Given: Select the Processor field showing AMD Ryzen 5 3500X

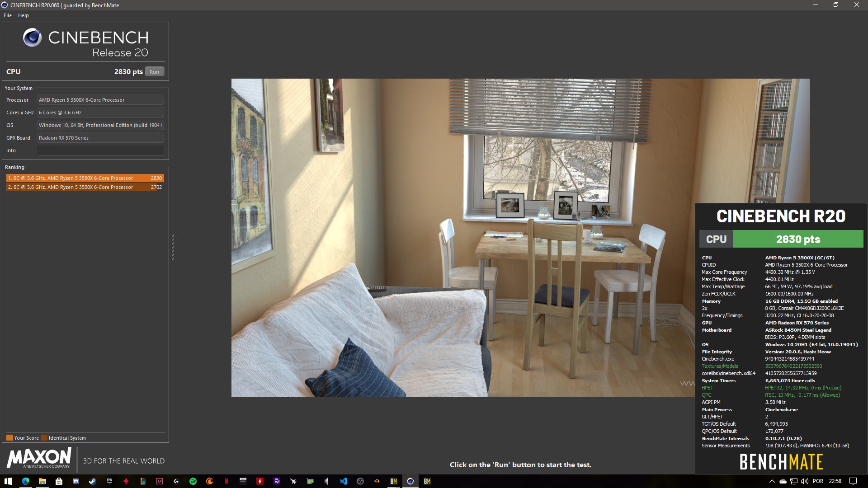Looking at the screenshot, I should pos(100,100).
